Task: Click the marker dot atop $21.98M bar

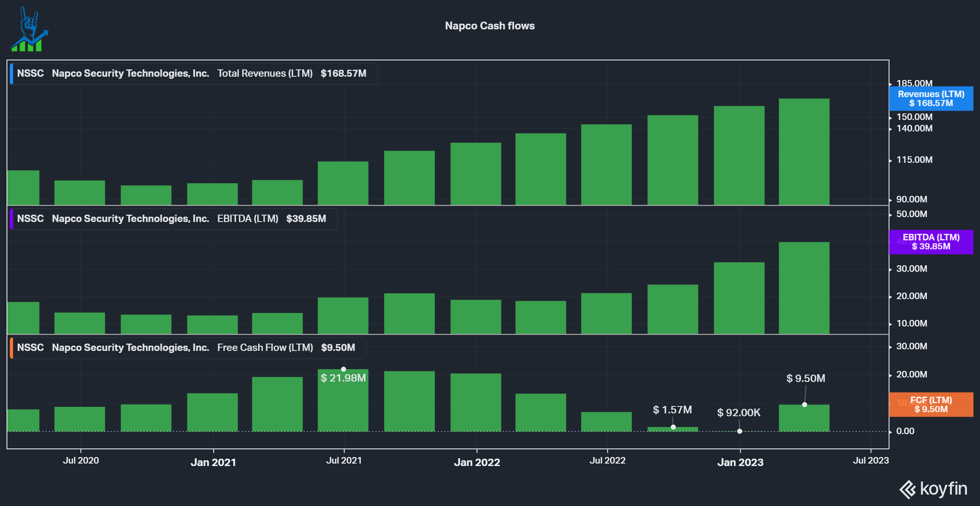Action: [343, 369]
